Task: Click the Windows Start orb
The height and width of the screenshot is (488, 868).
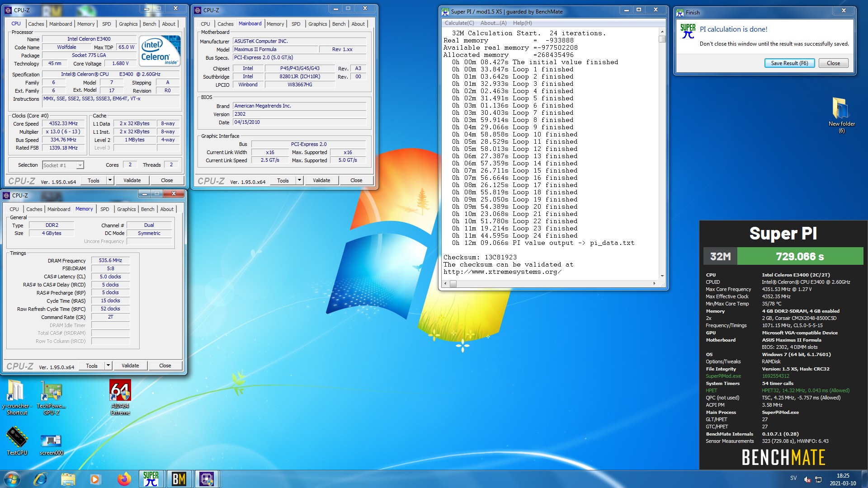Action: pyautogui.click(x=12, y=479)
